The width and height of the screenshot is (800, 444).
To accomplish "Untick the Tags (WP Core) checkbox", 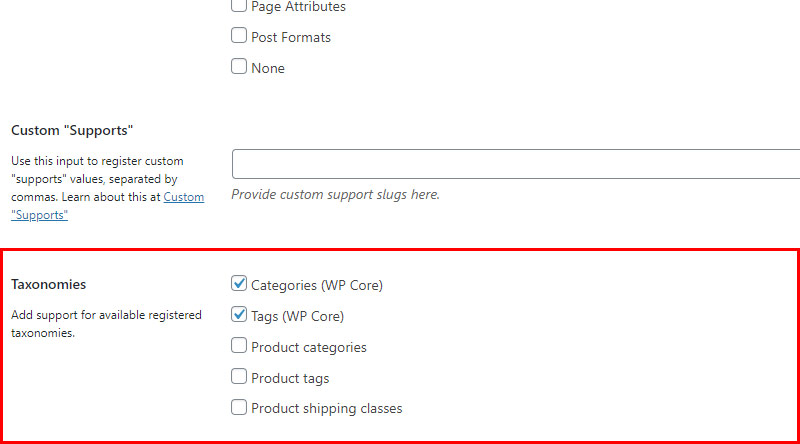I will pyautogui.click(x=239, y=314).
